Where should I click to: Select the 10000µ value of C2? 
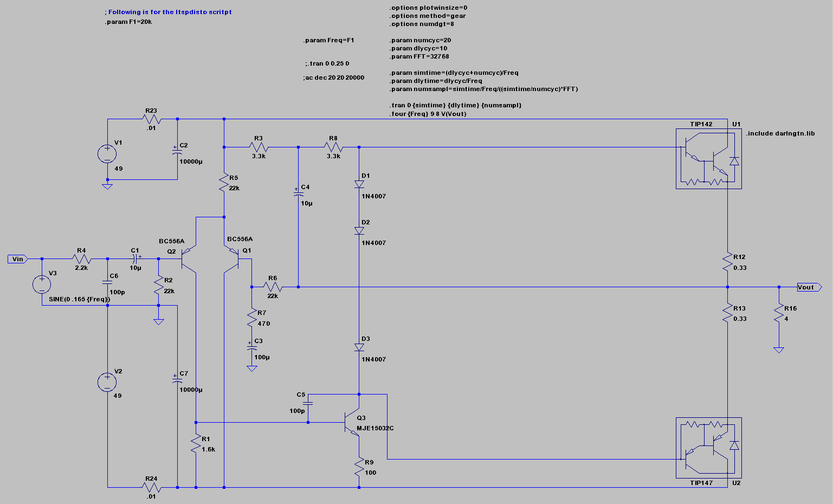pyautogui.click(x=191, y=161)
